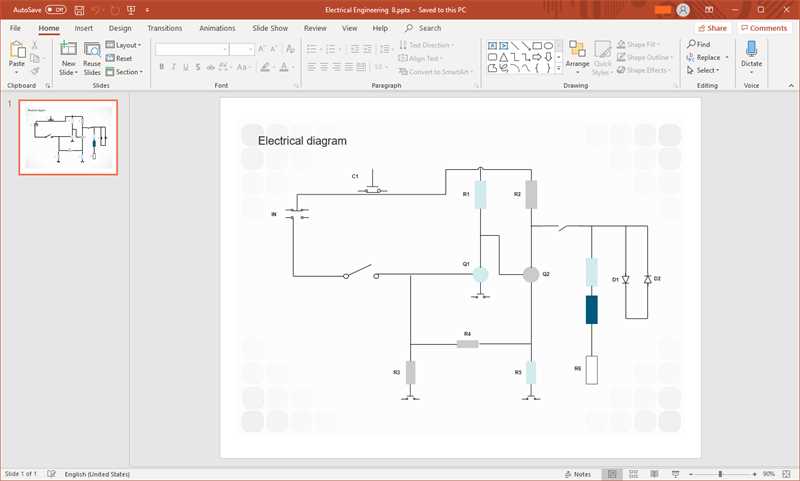The image size is (800, 481).
Task: Select the Down Arrow shape in gallery
Action: [x=548, y=57]
